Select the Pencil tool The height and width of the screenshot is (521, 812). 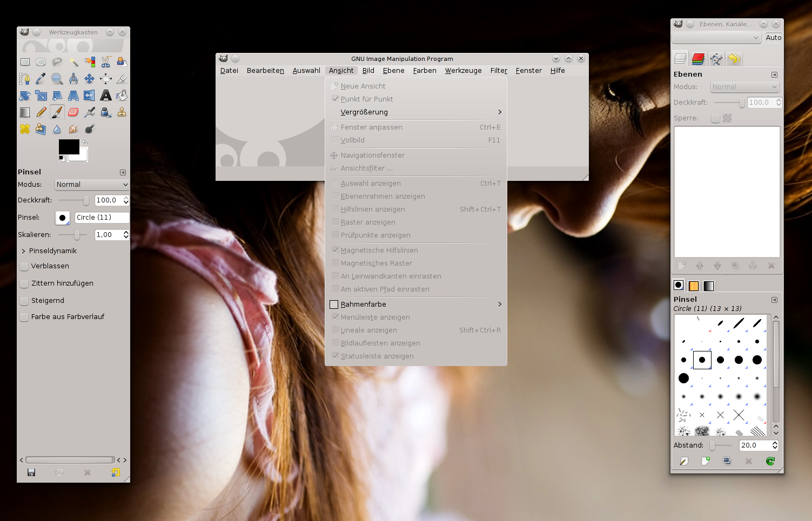point(41,112)
